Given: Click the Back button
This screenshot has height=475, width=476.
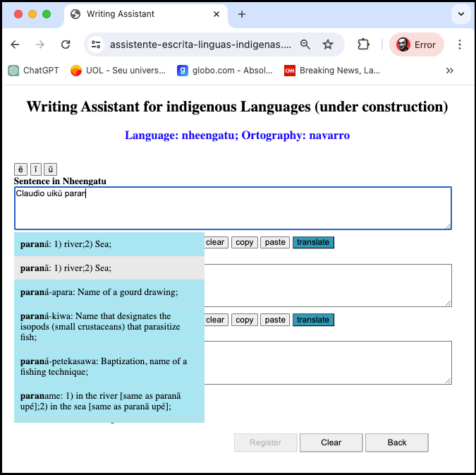Looking at the screenshot, I should 397,443.
